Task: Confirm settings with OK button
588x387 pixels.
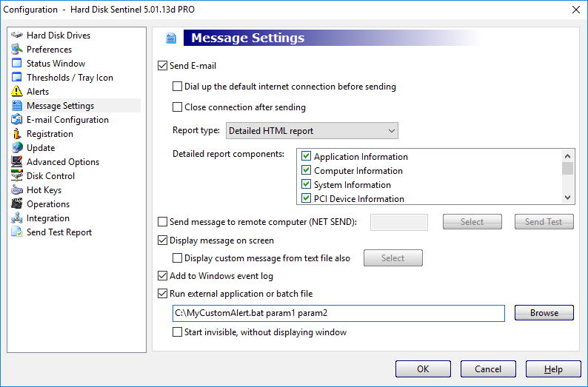Action: 423,369
